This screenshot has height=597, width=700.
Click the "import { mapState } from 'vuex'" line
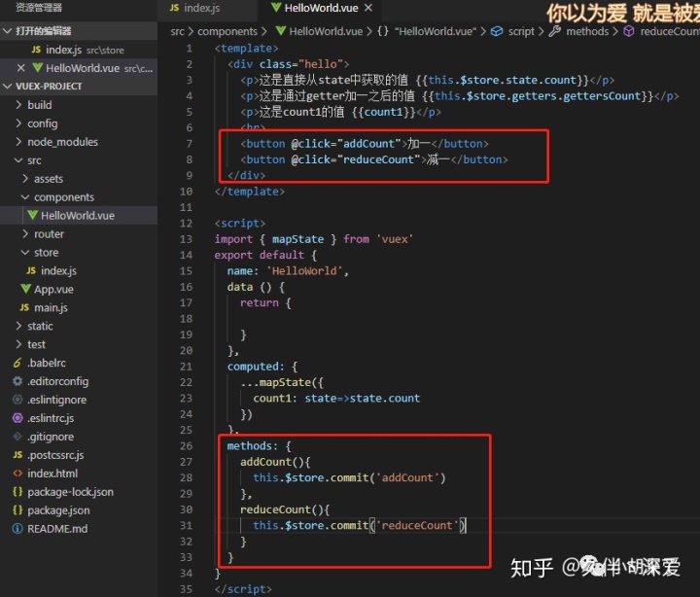coord(313,239)
